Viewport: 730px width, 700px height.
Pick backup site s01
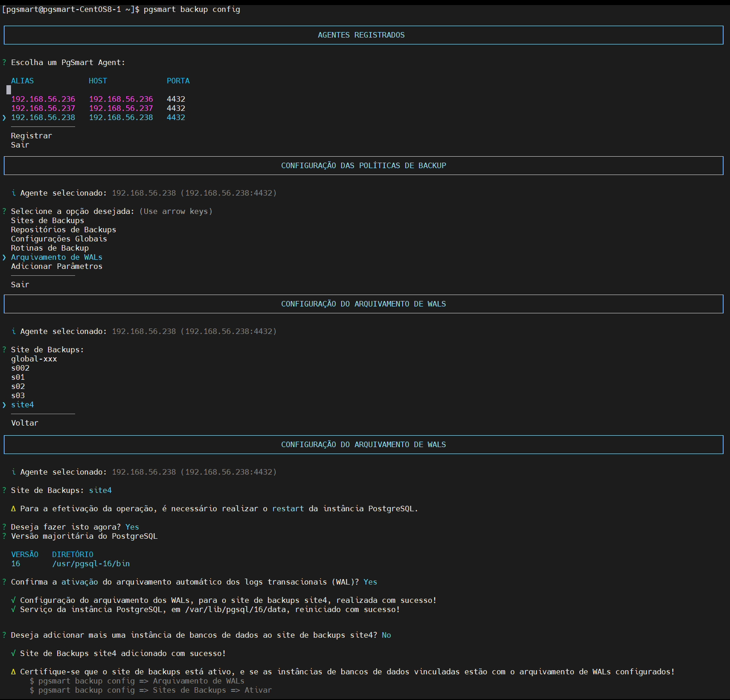18,377
